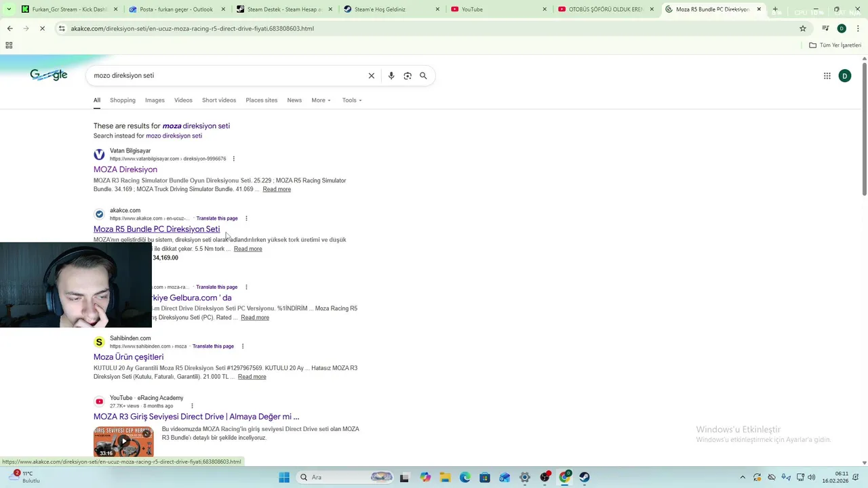Viewport: 868px width, 488px height.
Task: Translate this page for akakce.com result
Action: click(x=217, y=218)
